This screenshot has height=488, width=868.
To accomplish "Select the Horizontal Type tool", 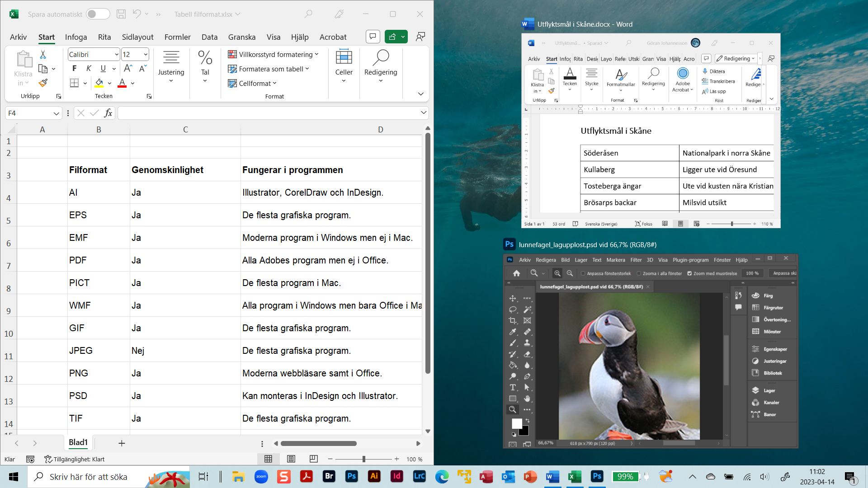I will pos(513,387).
